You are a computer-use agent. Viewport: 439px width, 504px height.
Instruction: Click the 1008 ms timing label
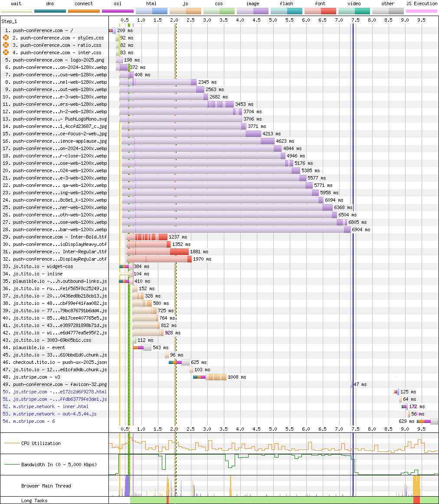pyautogui.click(x=237, y=377)
